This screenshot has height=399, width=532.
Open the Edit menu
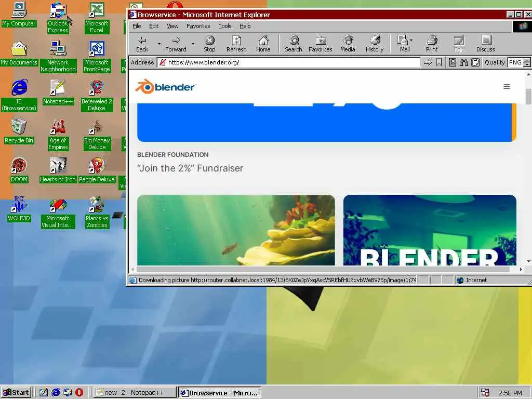point(154,26)
